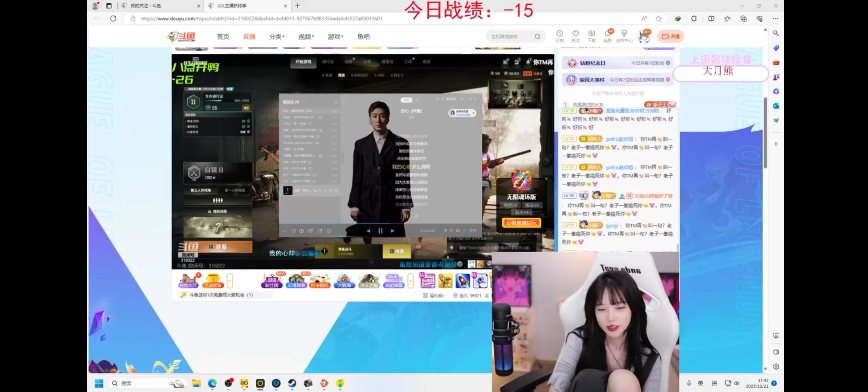Toggle split screen icon in browser toolbar
Screen dimensions: 868x392
coord(711,19)
